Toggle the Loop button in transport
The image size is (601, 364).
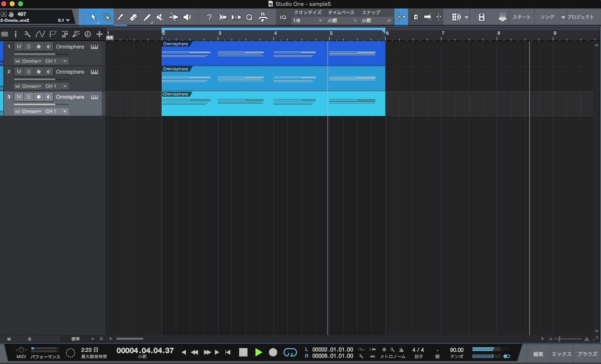pyautogui.click(x=290, y=352)
